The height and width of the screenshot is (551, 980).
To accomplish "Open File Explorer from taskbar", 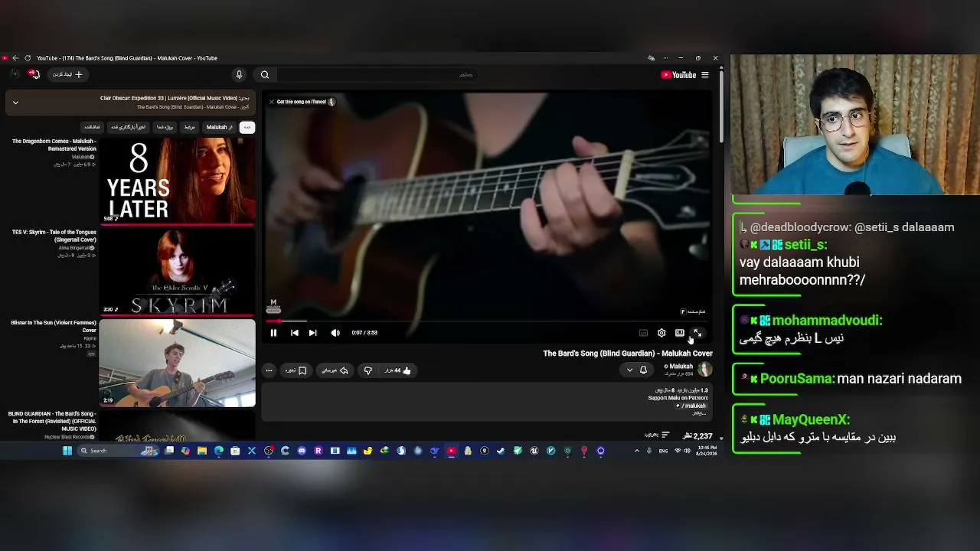I will pos(202,451).
